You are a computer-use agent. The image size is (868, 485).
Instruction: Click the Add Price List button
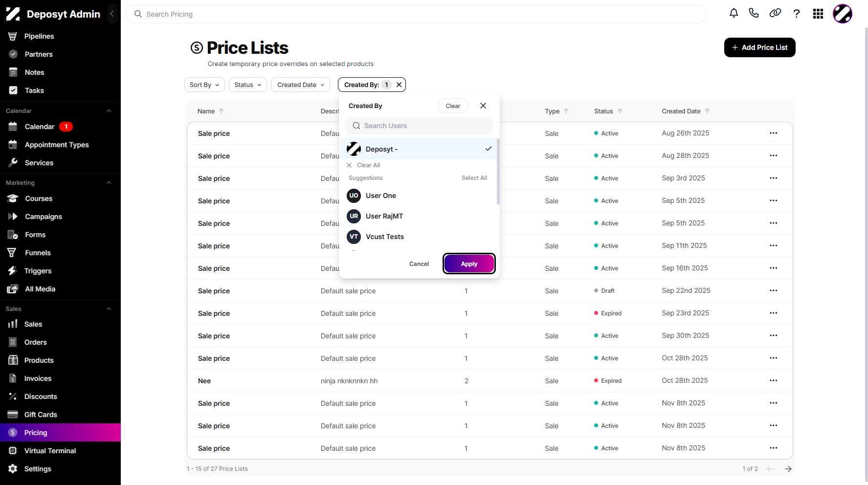tap(759, 47)
